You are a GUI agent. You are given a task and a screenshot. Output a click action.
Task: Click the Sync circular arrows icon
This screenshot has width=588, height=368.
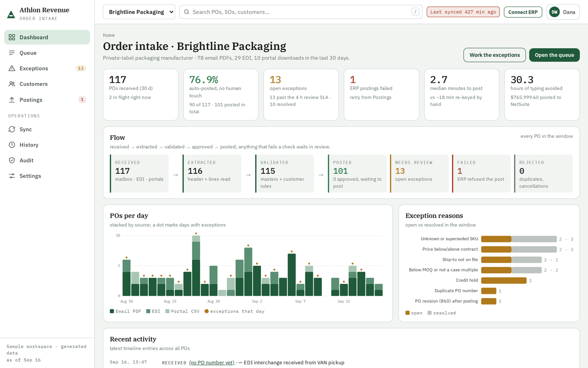pos(12,129)
